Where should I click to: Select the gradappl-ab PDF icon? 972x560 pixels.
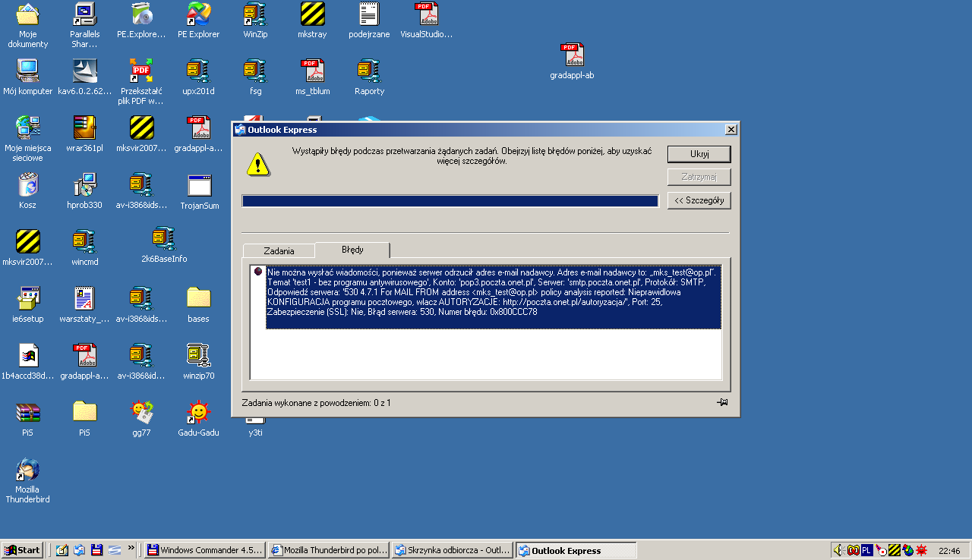click(572, 61)
